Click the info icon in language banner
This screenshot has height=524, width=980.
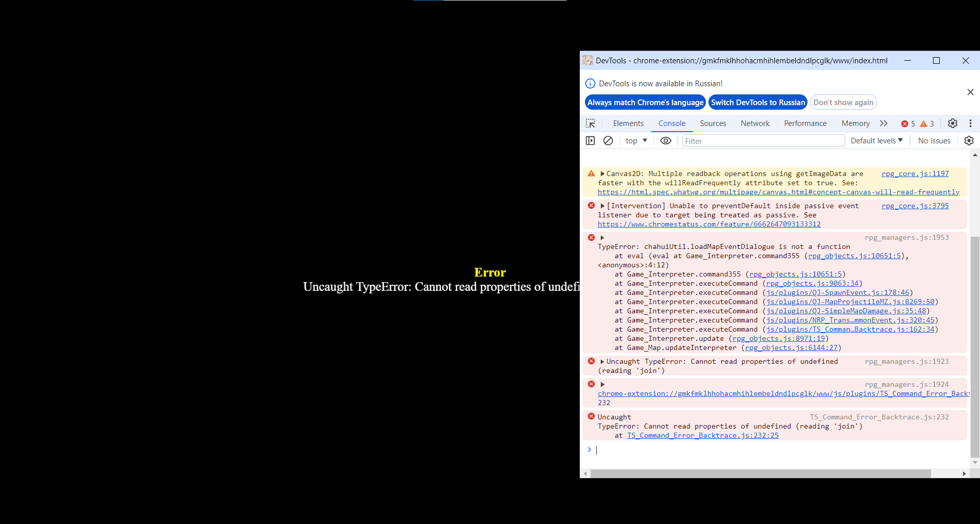click(x=590, y=84)
